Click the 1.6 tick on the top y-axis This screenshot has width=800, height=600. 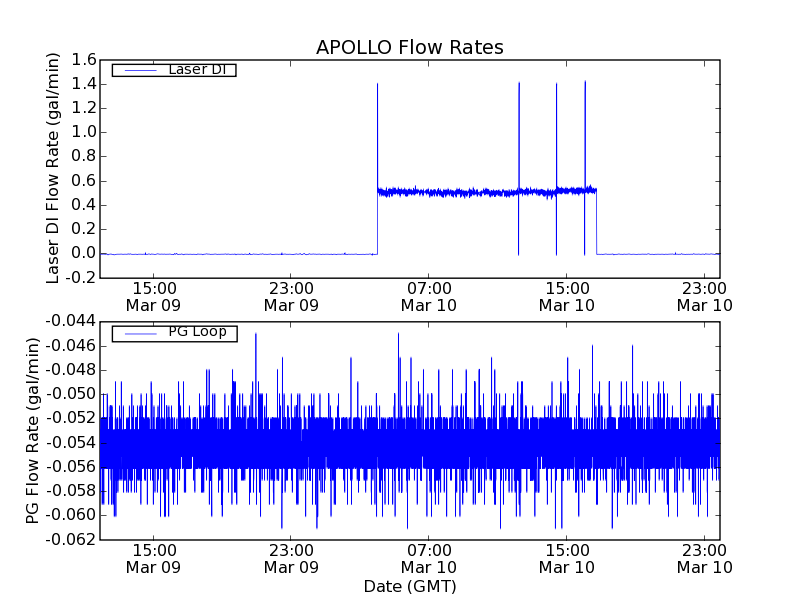coord(83,60)
